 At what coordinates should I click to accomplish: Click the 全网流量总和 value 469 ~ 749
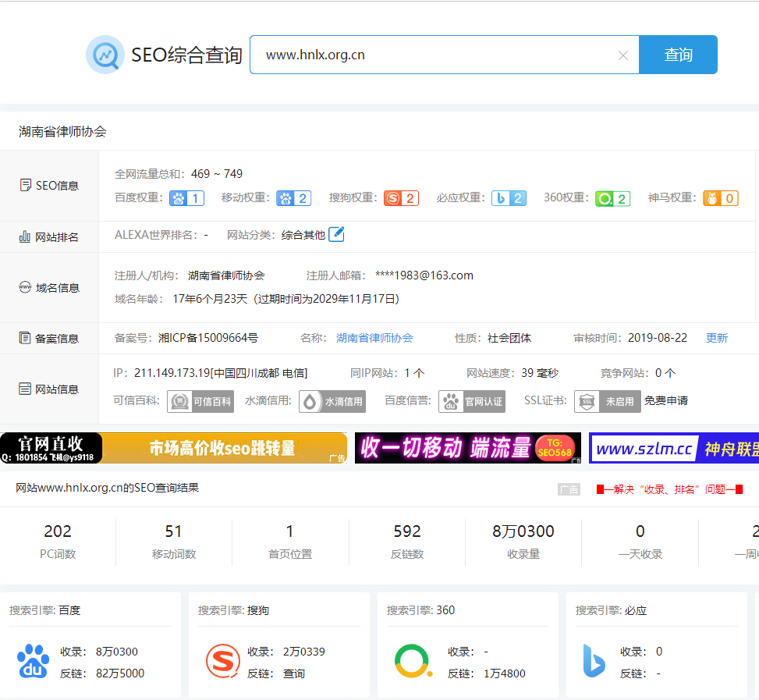(x=217, y=174)
